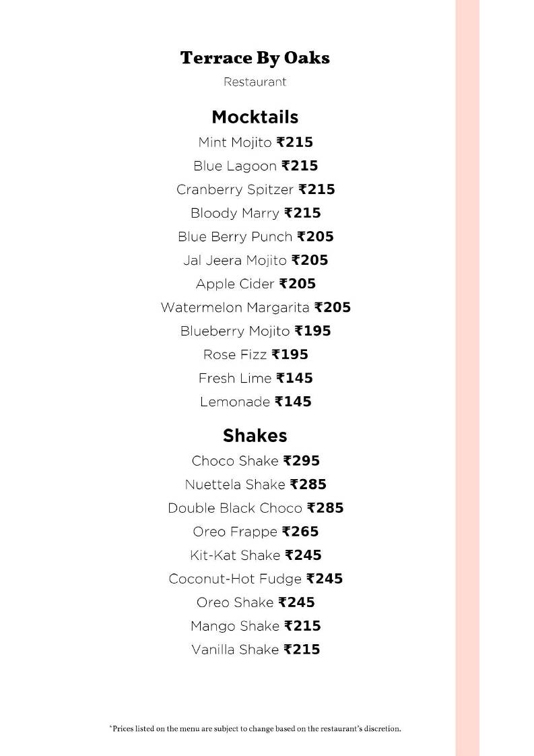Choose the Oreo Frappe entry
534x756 pixels.
tap(255, 532)
